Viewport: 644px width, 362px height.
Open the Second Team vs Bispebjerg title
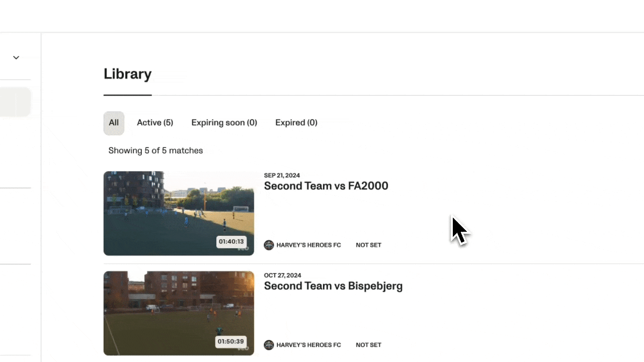pyautogui.click(x=333, y=286)
